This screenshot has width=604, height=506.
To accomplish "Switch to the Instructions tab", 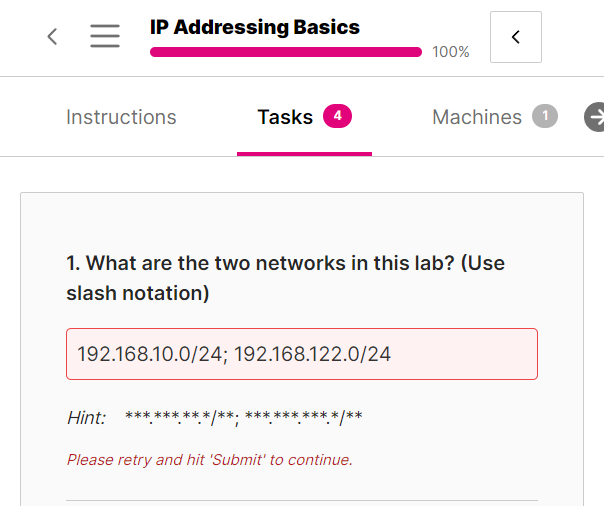I will click(121, 117).
